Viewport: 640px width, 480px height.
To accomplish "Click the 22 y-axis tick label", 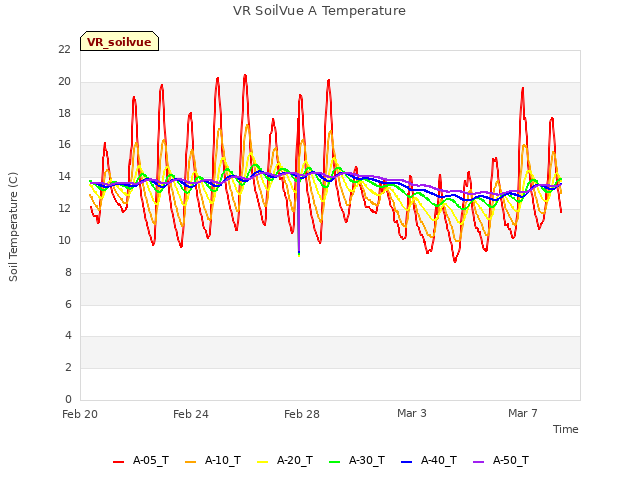I will [x=64, y=49].
